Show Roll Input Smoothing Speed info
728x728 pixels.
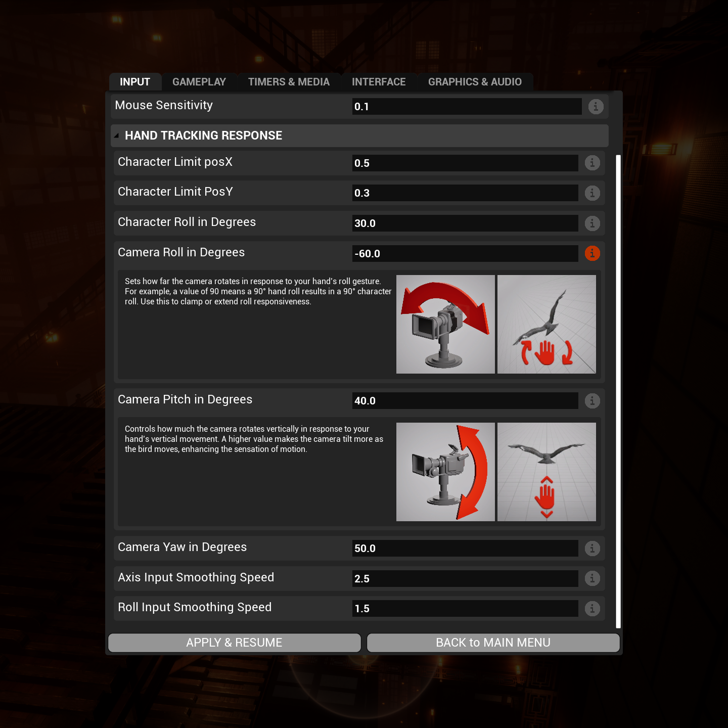[592, 609]
